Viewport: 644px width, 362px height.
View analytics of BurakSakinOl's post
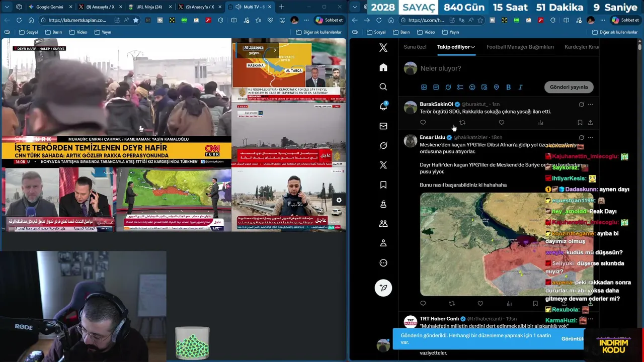point(541,123)
